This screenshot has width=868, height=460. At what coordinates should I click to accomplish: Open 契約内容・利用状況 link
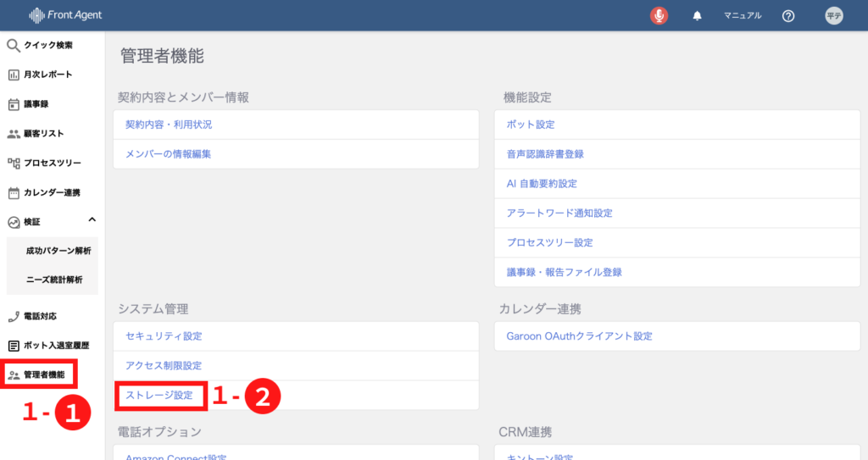click(169, 125)
